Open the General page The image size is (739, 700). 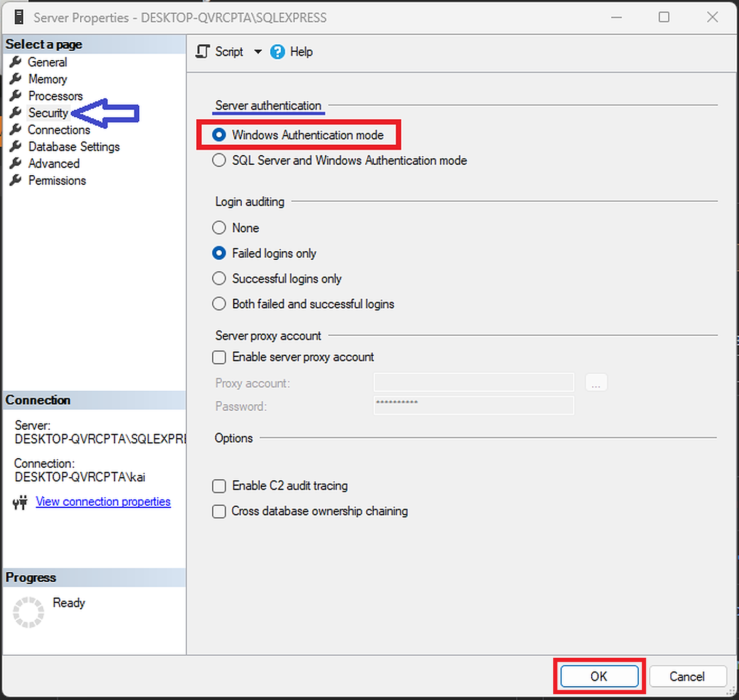pyautogui.click(x=48, y=62)
